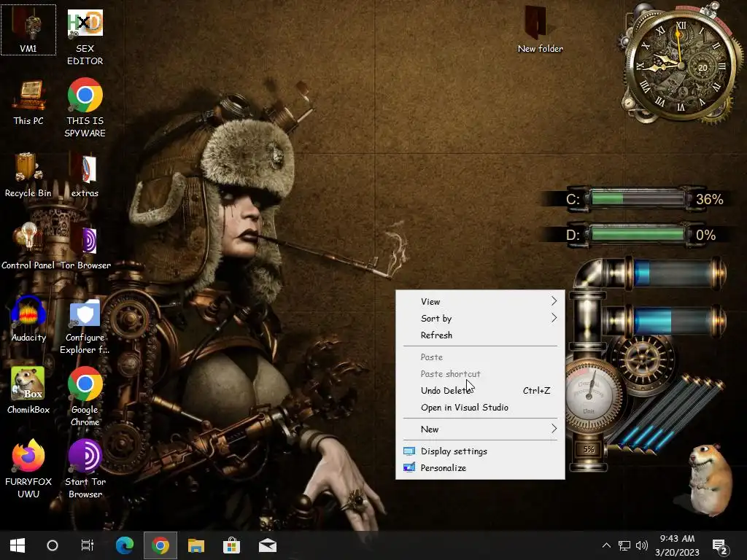Screen dimensions: 747x560
Task: Click the C: drive usage bar
Action: click(638, 198)
